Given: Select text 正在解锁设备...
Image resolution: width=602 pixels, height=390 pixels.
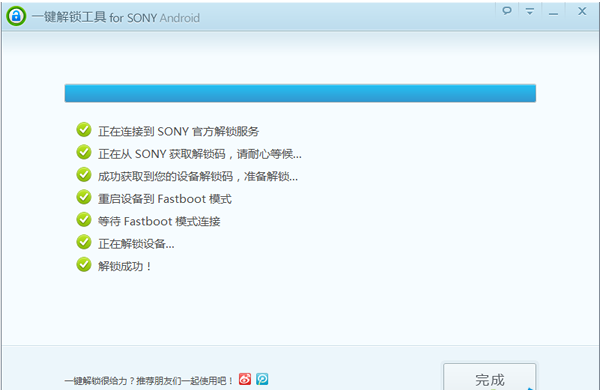Looking at the screenshot, I should [x=136, y=244].
